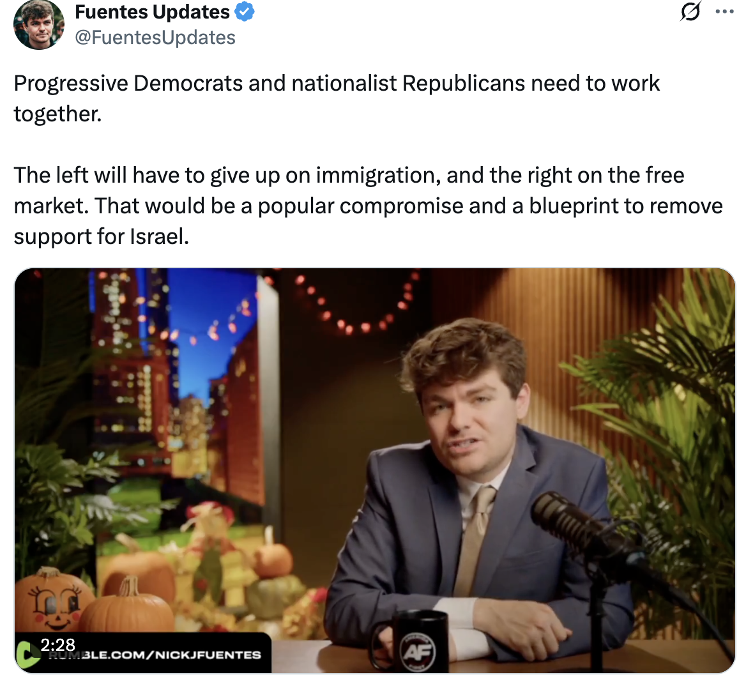This screenshot has height=700, width=746.
Task: Click the "The left will have to give up" paragraph
Action: tap(368, 206)
